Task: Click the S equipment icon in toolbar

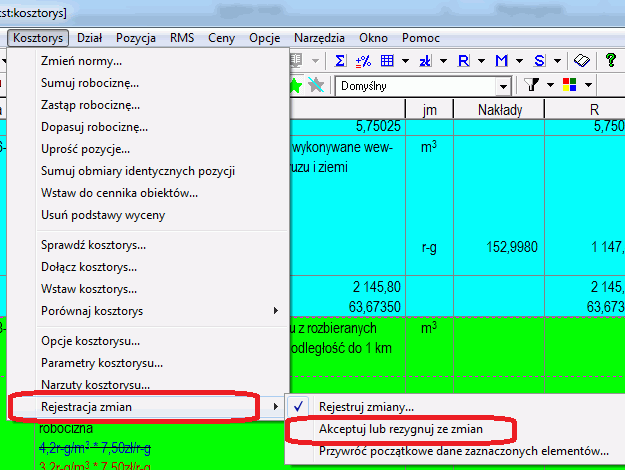Action: 540,61
